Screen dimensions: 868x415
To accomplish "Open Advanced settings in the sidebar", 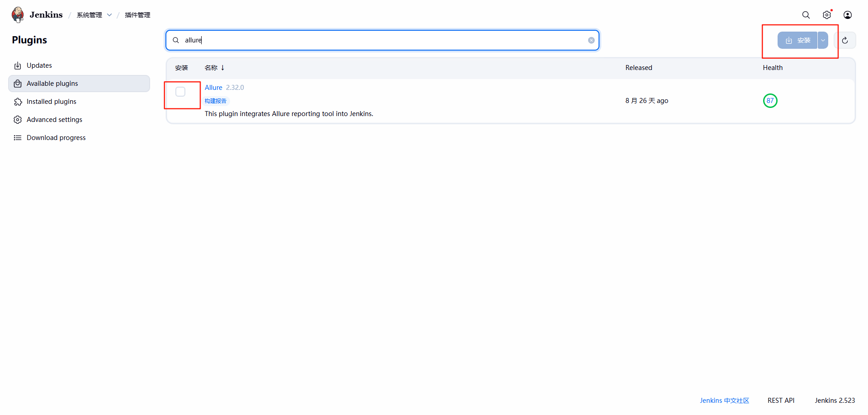I will tap(79, 120).
